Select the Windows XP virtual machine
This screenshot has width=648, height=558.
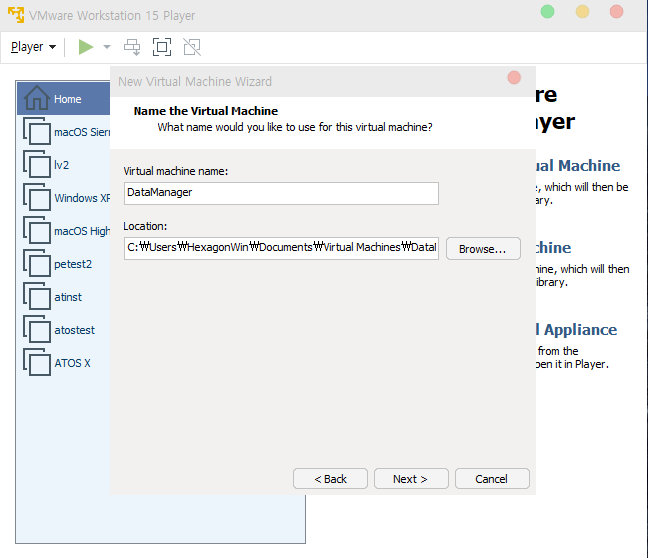coord(66,198)
